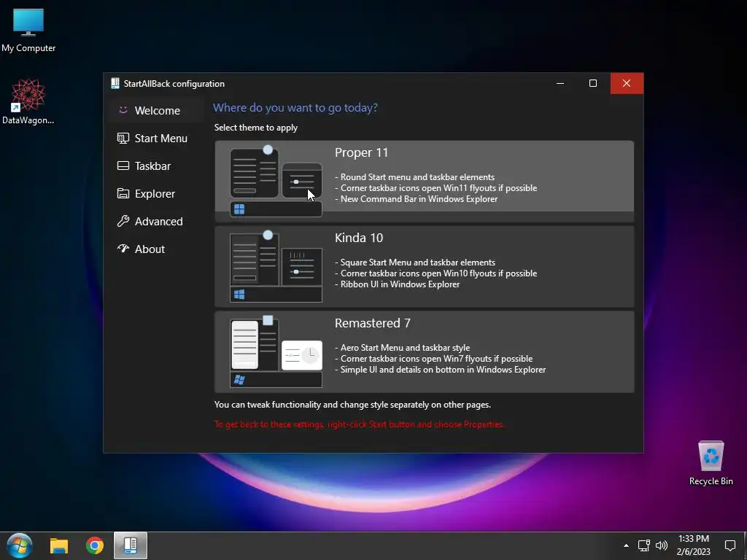Select the Recycle Bin desktop icon
Image resolution: width=747 pixels, height=560 pixels.
coord(711,462)
